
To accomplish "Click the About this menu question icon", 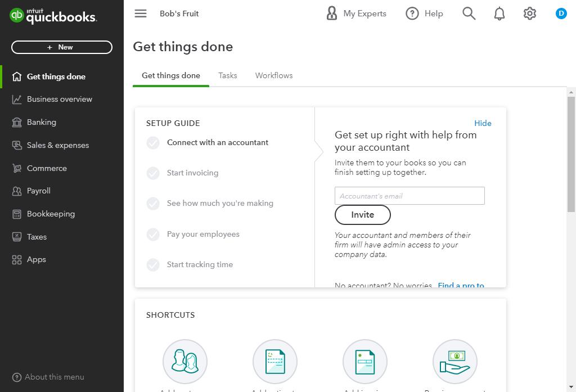I will (x=17, y=377).
